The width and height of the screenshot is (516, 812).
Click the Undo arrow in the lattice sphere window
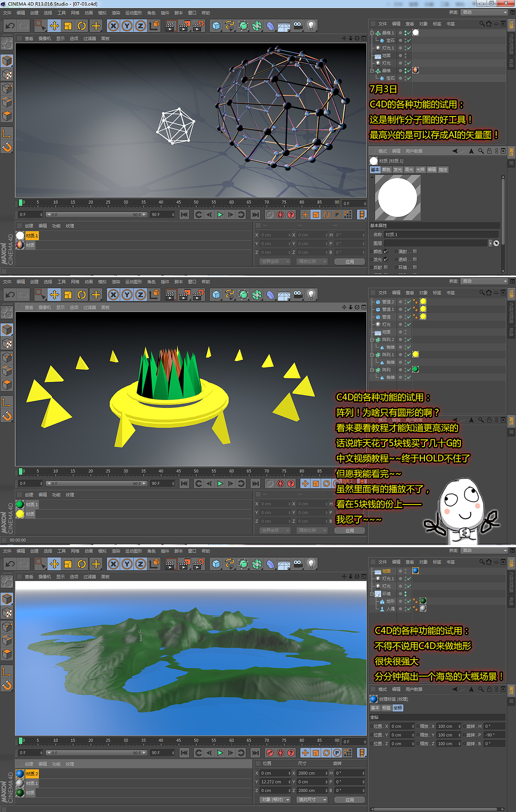pyautogui.click(x=10, y=26)
